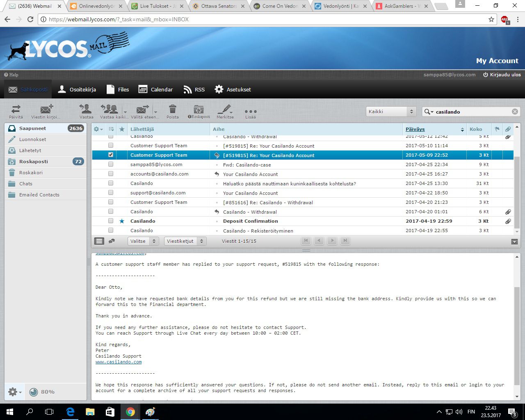Open the RSS section
525x420 pixels.
(x=194, y=89)
